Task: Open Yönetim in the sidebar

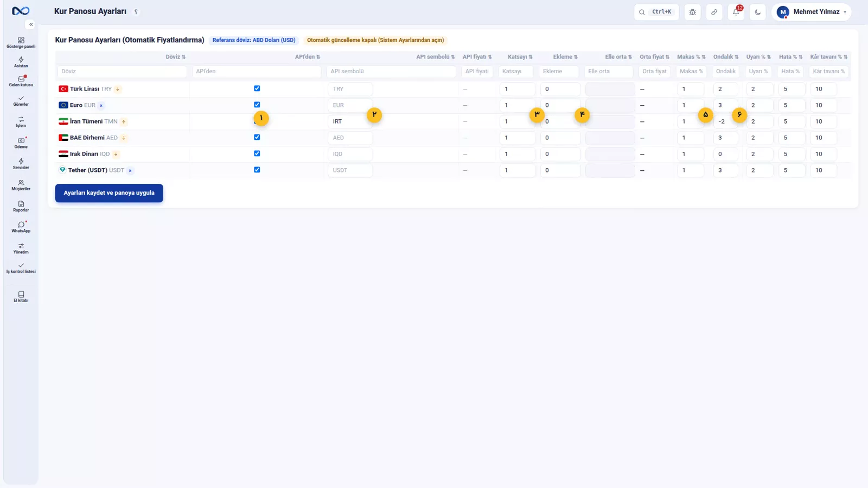Action: click(x=21, y=248)
